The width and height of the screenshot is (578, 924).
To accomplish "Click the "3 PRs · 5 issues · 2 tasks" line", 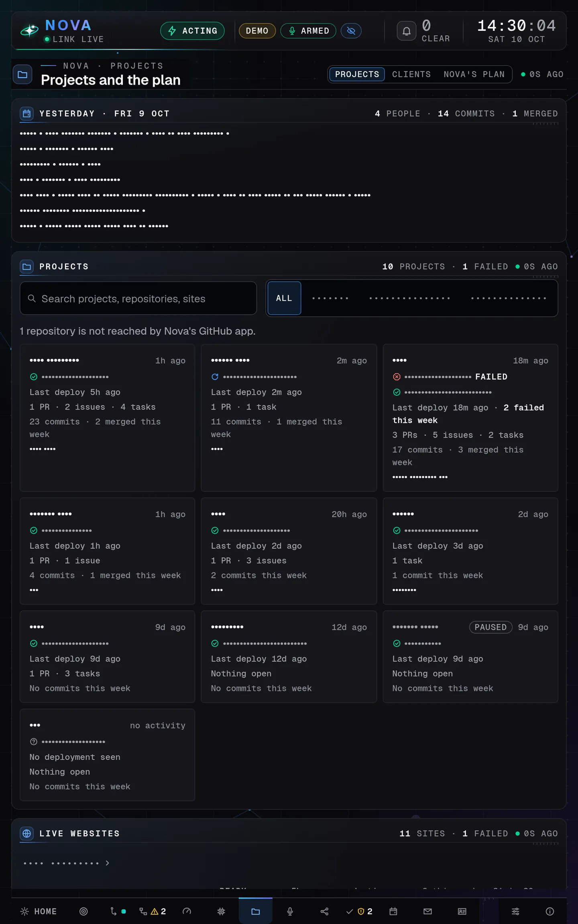I will pyautogui.click(x=458, y=435).
